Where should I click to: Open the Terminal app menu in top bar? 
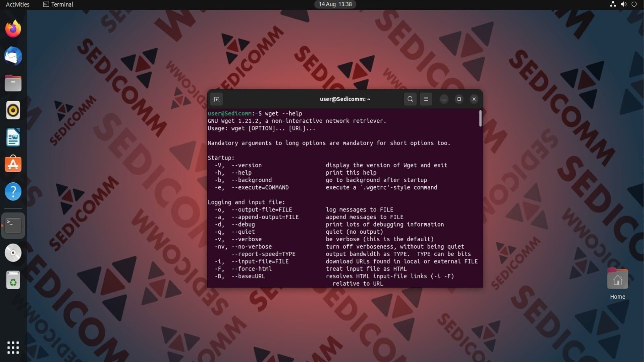[58, 4]
